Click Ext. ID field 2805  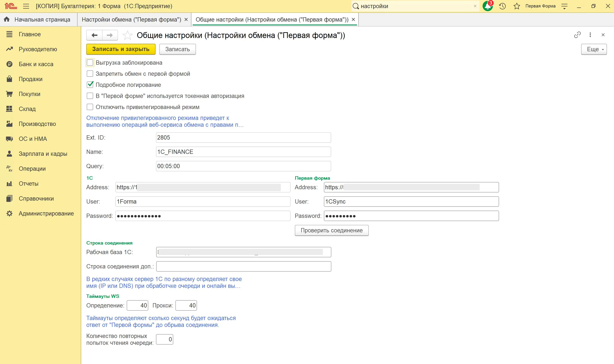click(243, 138)
